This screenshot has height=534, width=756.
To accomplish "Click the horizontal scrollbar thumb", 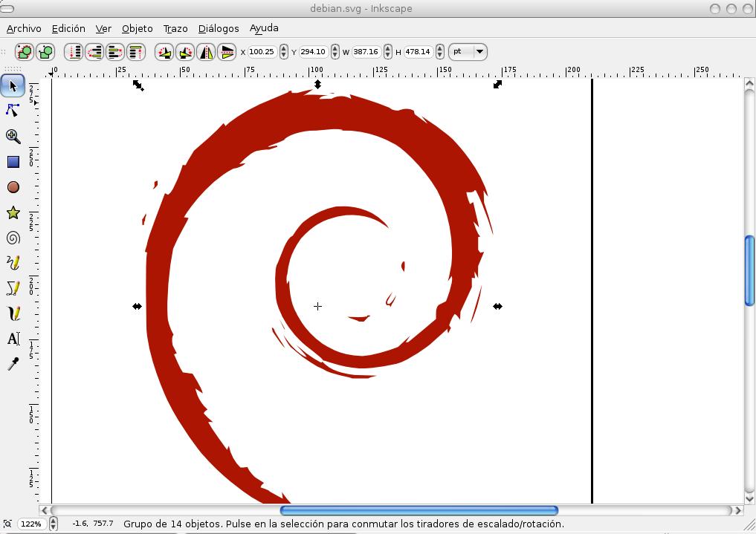I will 419,510.
